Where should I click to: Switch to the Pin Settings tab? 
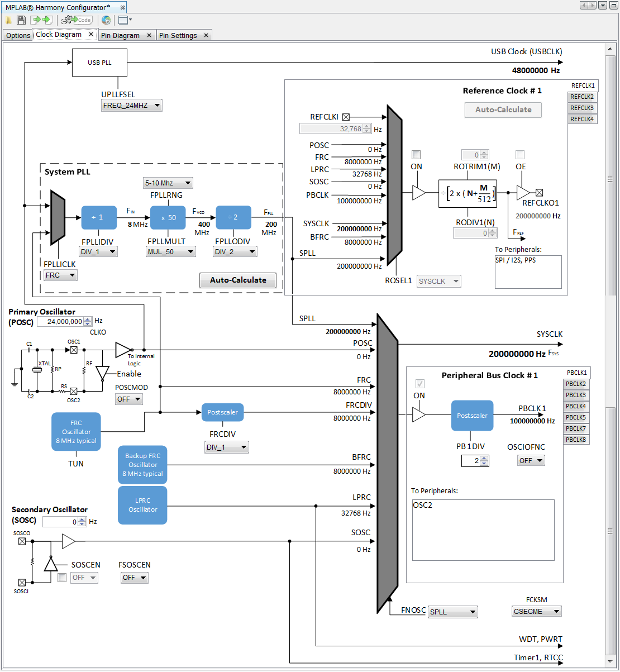[x=180, y=35]
